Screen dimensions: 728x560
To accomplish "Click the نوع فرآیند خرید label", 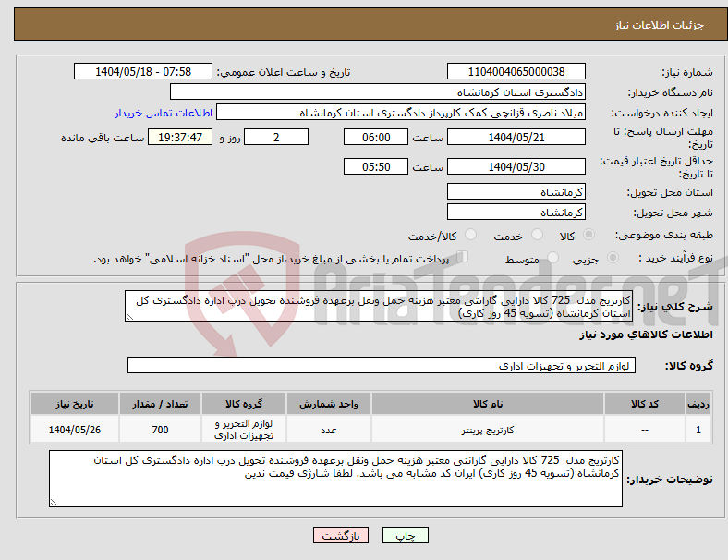I will [675, 258].
